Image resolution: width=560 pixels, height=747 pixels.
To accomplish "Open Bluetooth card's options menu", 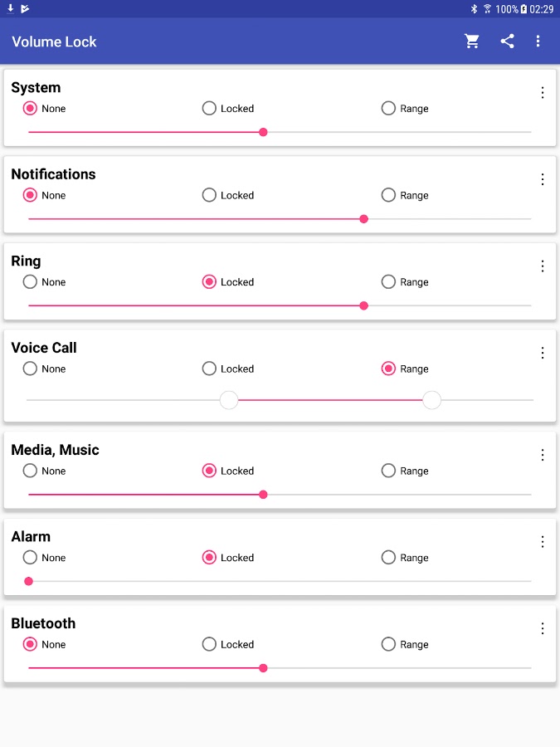I will tap(543, 628).
